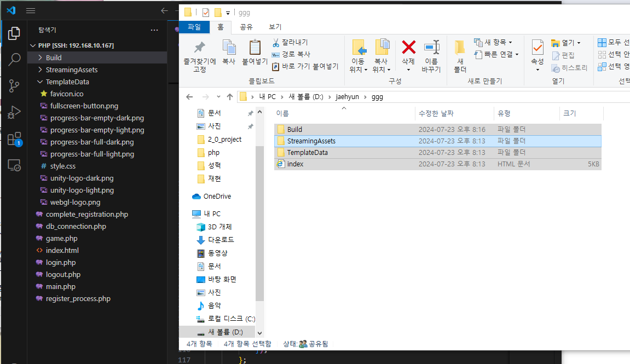
Task: Click the VS Code back navigation arrow
Action: (x=164, y=11)
